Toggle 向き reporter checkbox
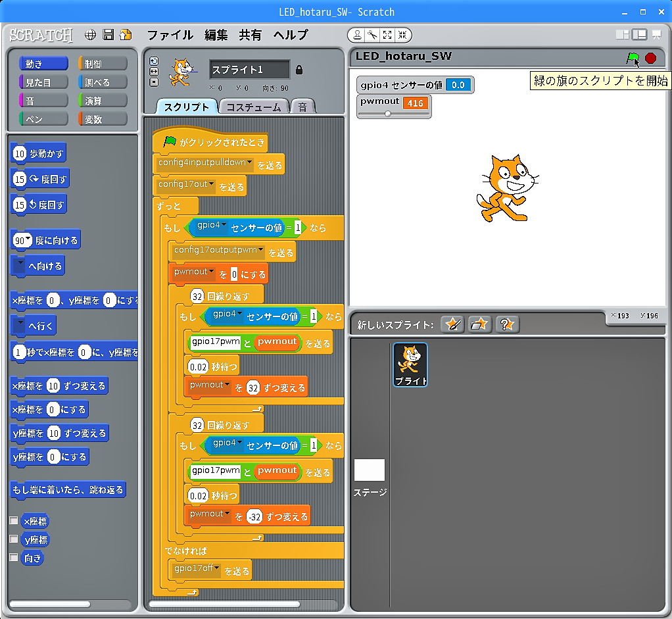672x619 pixels. pos(14,557)
